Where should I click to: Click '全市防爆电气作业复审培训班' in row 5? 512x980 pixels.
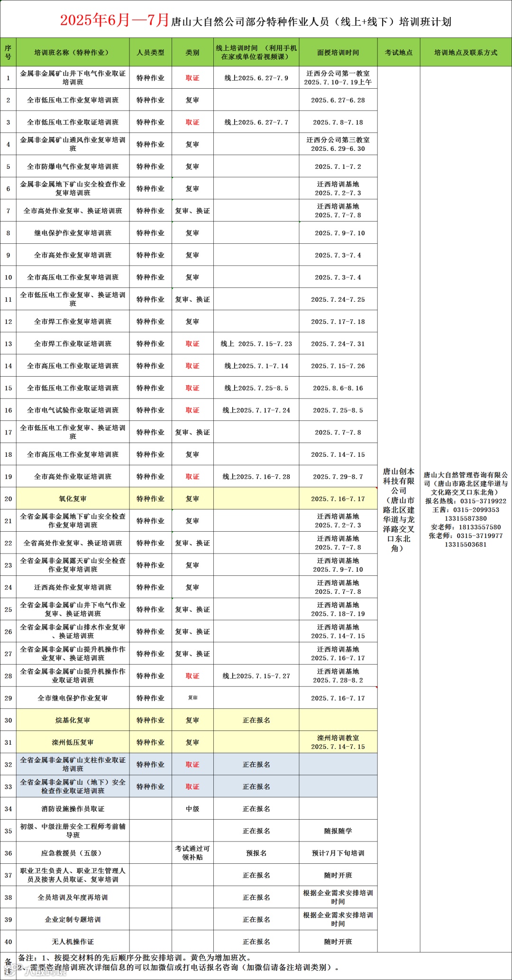click(73, 166)
